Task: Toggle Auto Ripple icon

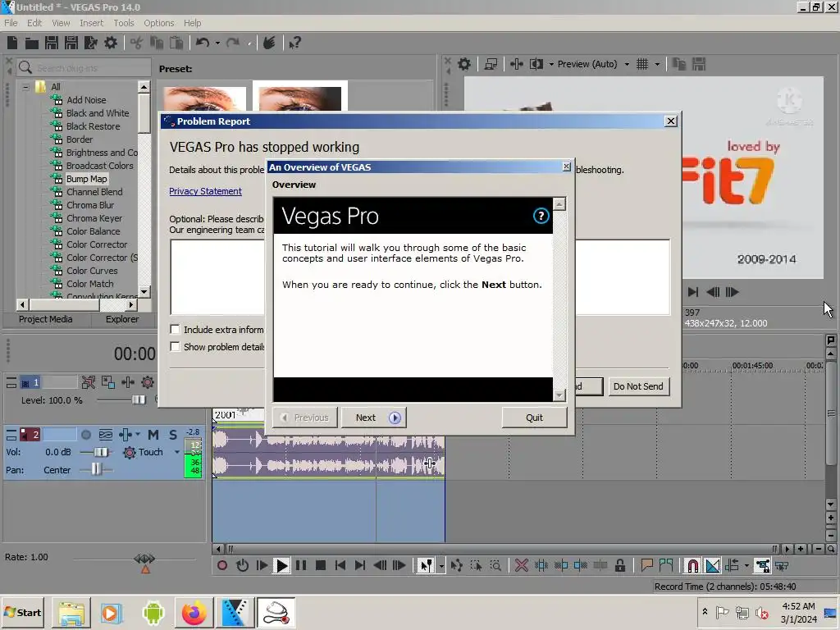Action: click(732, 565)
